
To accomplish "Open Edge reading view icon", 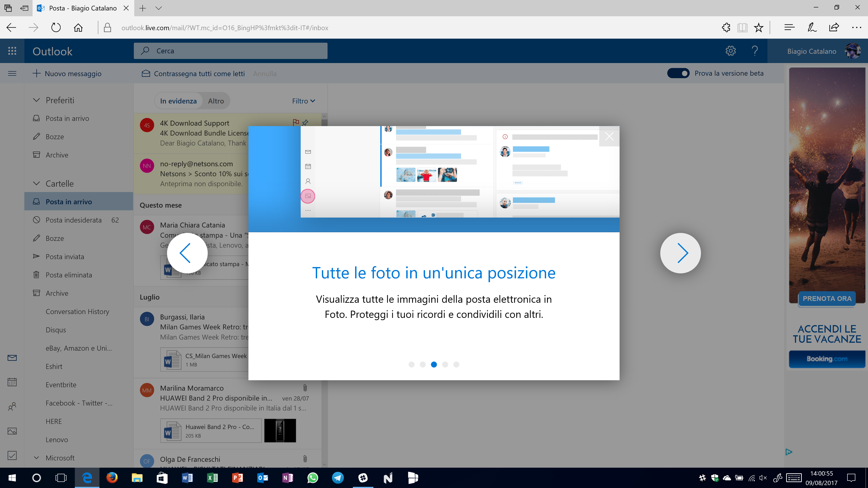I will coord(742,28).
